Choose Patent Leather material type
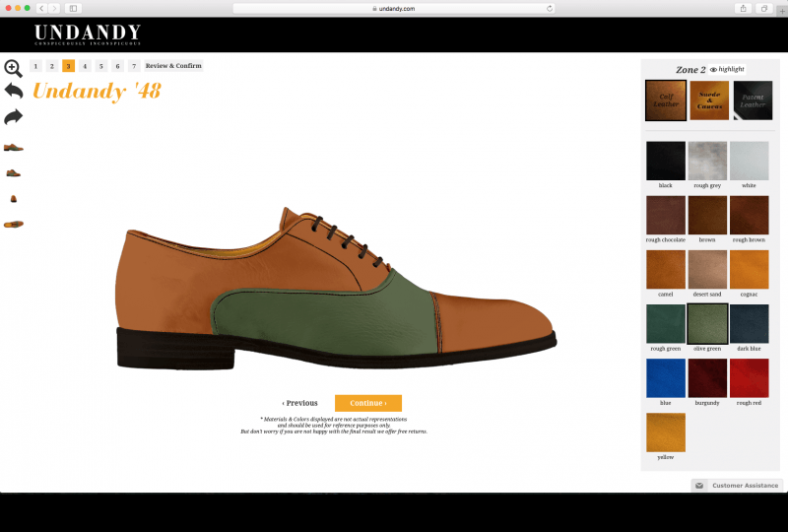 click(x=753, y=100)
